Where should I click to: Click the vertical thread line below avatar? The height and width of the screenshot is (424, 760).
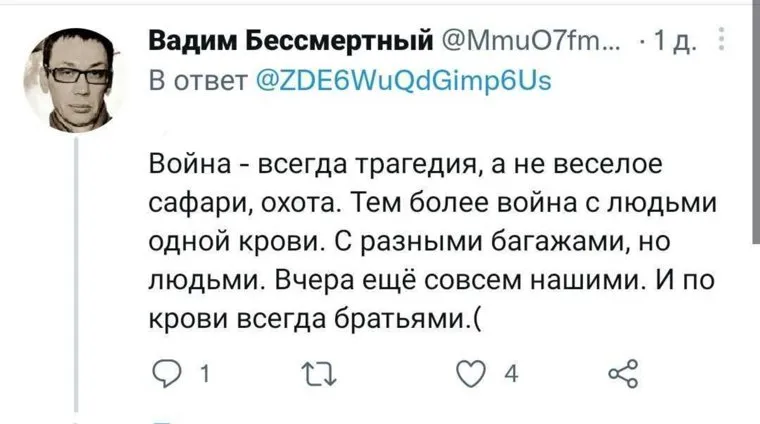click(77, 280)
